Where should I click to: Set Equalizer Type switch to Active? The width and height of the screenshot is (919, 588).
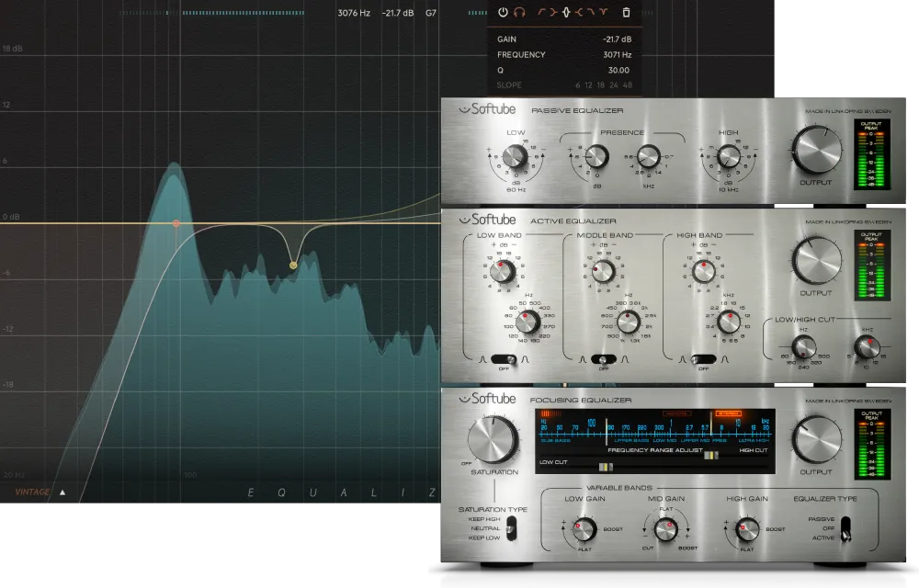(847, 535)
